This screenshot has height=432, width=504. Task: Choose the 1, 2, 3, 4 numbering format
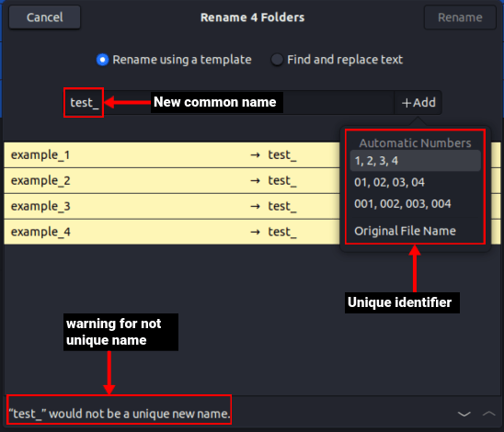(416, 161)
